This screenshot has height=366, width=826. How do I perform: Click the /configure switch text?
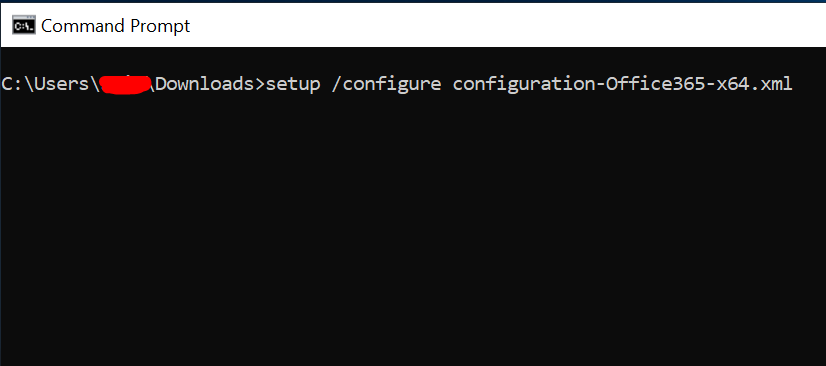(x=386, y=85)
